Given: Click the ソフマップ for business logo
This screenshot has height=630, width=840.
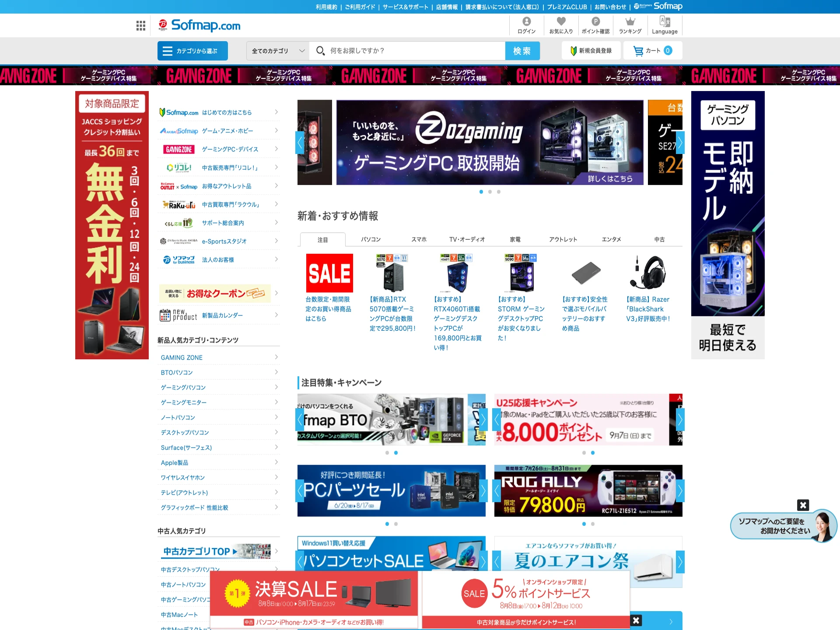Looking at the screenshot, I should click(x=179, y=260).
